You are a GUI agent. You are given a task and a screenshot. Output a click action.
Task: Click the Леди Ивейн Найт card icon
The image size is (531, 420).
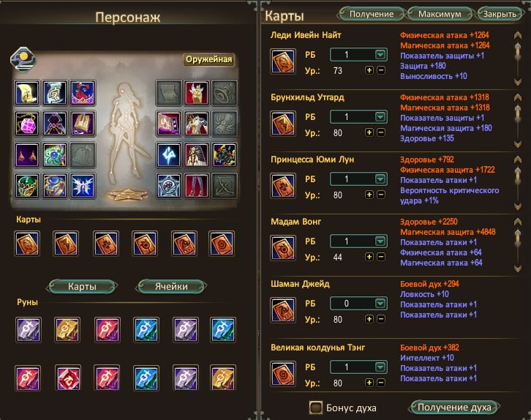(283, 61)
